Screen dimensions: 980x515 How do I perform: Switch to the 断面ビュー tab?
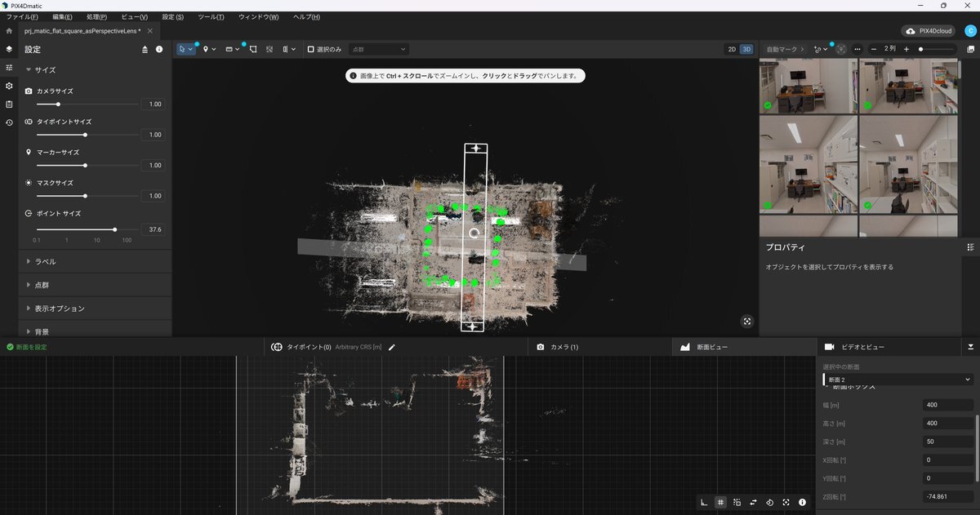tap(710, 347)
